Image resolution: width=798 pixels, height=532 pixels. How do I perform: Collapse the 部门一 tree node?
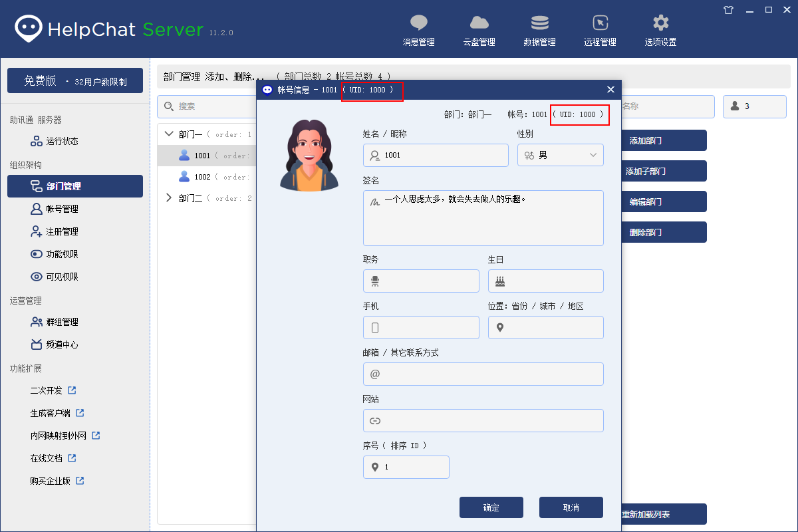coord(168,134)
